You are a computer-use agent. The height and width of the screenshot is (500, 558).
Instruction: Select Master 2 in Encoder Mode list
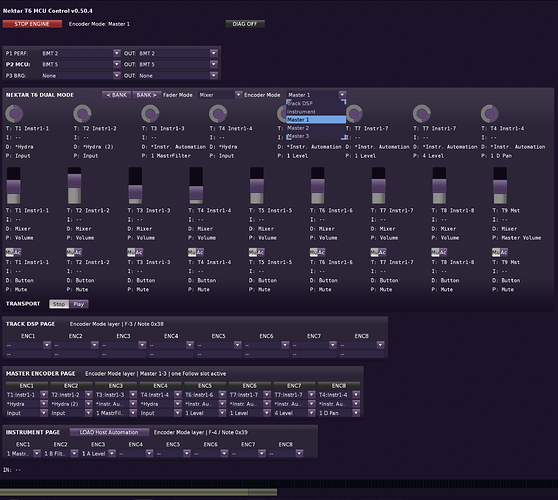point(316,128)
